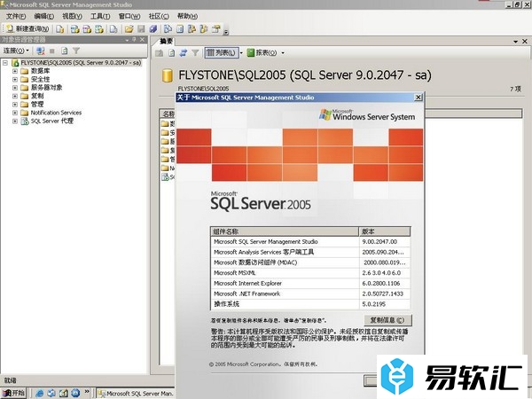The image size is (532, 399).
Task: Select the Microsoft Internet Explorer component row
Action: click(x=310, y=284)
